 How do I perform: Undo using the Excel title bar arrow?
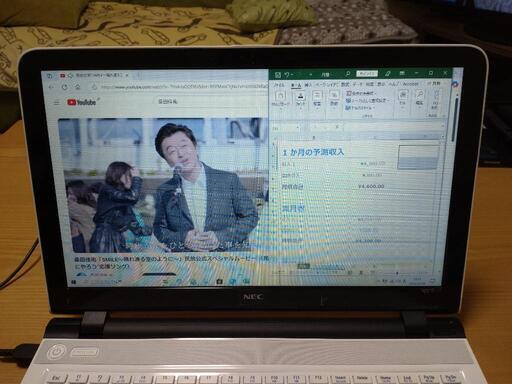click(287, 75)
